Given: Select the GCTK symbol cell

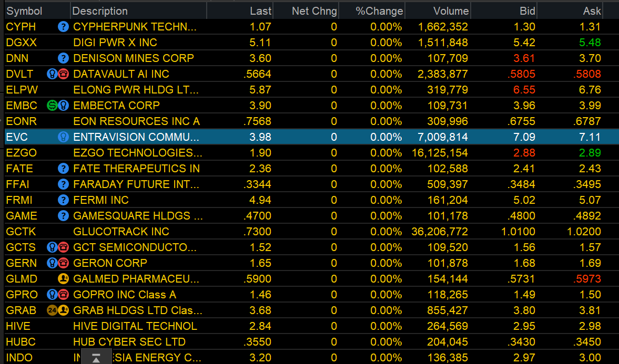Looking at the screenshot, I should (21, 232).
